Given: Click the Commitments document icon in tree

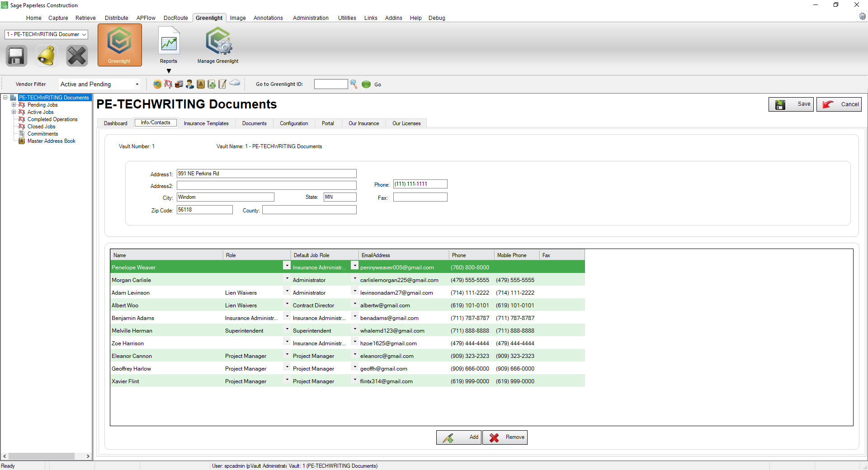Looking at the screenshot, I should pyautogui.click(x=21, y=134).
